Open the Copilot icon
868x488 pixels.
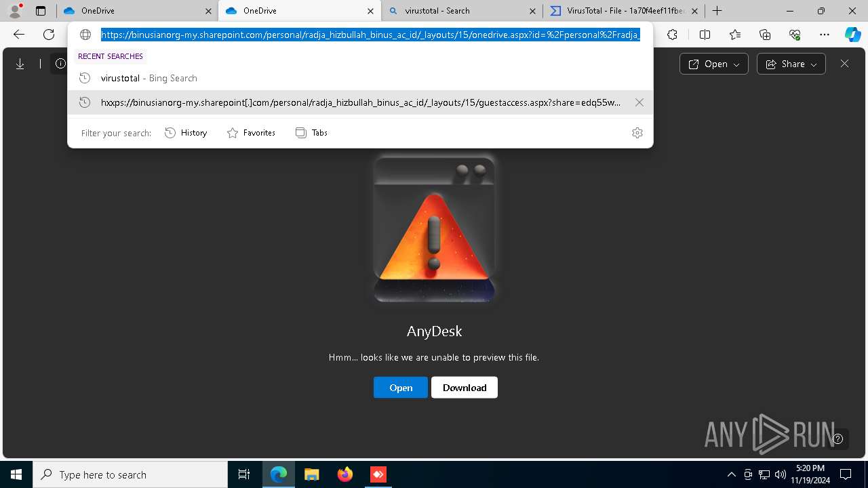pos(852,35)
